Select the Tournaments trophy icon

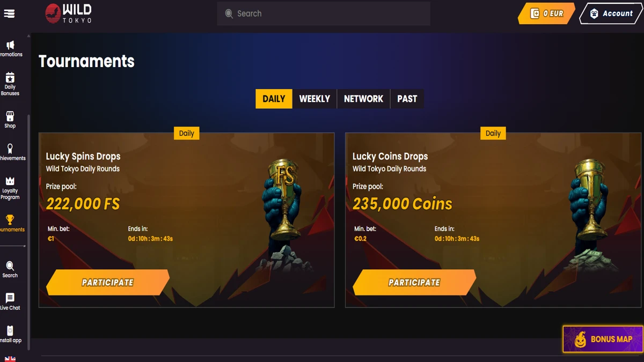tap(10, 220)
